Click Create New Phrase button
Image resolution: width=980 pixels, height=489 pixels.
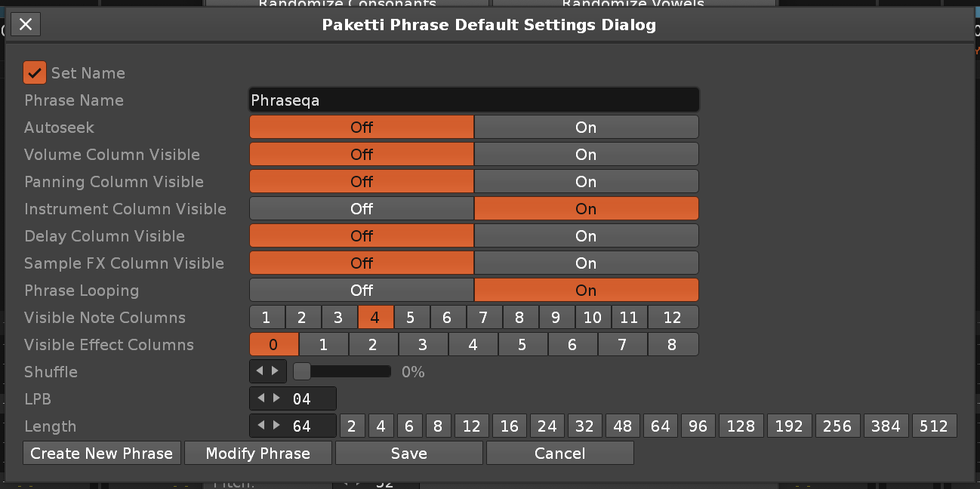coord(102,454)
